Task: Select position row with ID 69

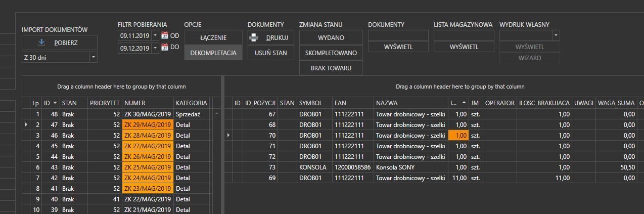Action: pyautogui.click(x=434, y=178)
